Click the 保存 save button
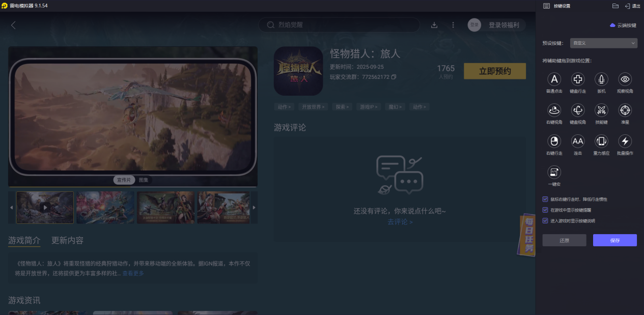The height and width of the screenshot is (315, 644). (x=615, y=240)
